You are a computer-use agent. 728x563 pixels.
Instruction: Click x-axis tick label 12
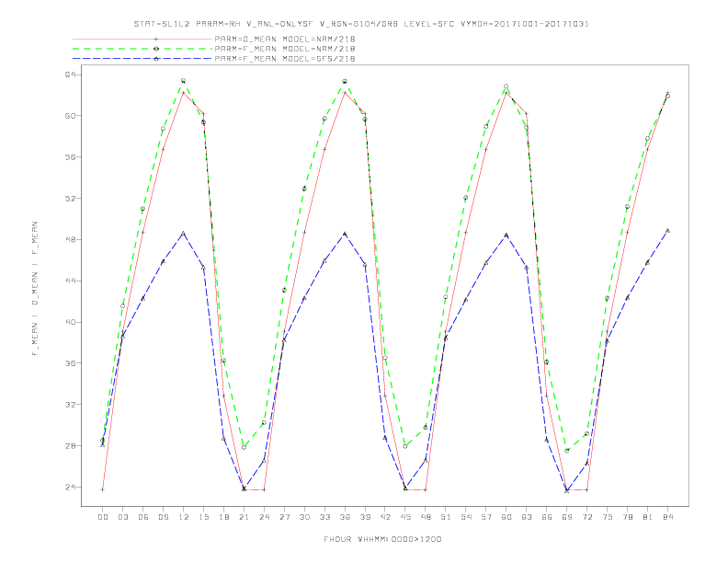coord(184,517)
